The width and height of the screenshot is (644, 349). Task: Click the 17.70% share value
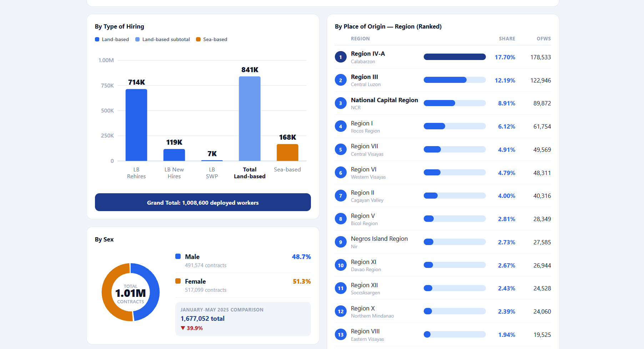pos(505,57)
